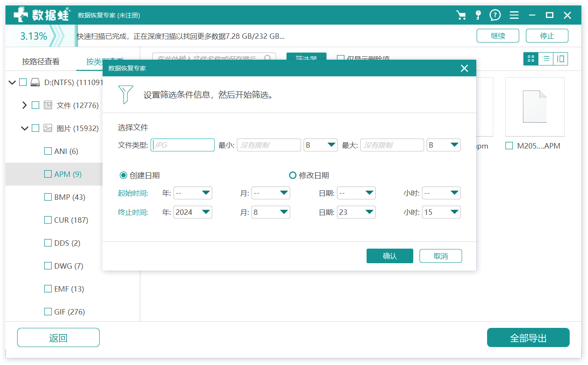Switch to preview pane view

pos(560,59)
